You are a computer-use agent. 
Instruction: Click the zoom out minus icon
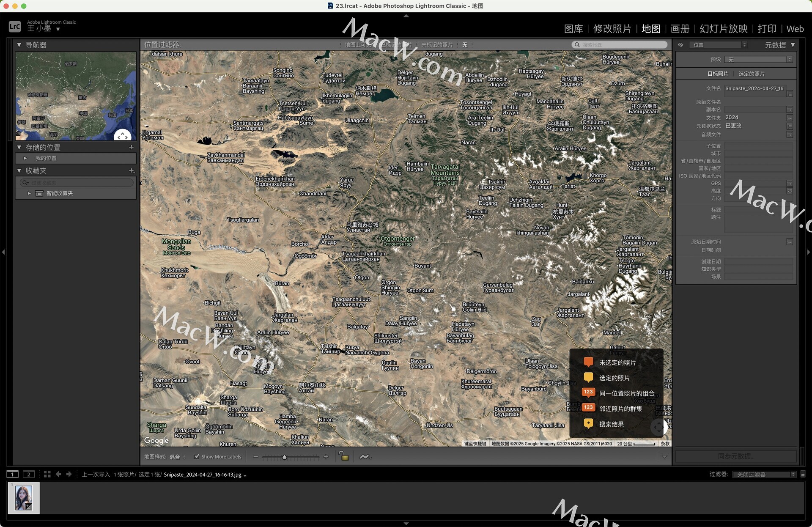point(255,457)
